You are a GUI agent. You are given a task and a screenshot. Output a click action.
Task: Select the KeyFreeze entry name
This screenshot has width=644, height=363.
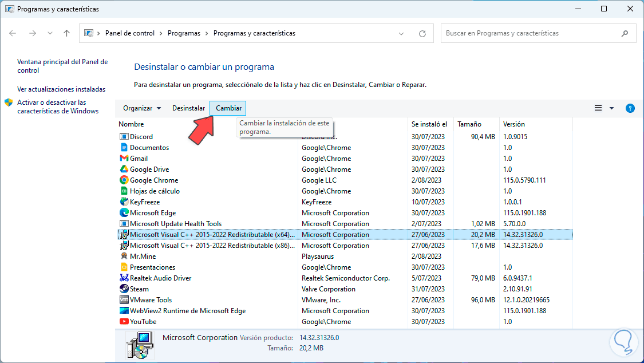(145, 202)
